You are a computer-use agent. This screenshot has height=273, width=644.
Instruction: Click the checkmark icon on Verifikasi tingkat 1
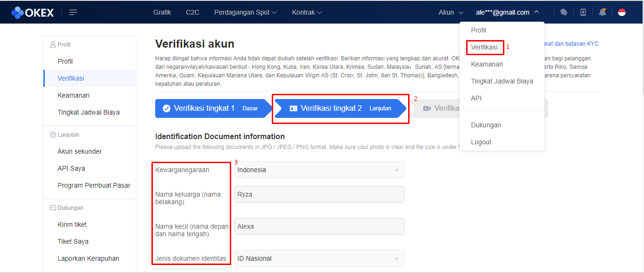[166, 108]
